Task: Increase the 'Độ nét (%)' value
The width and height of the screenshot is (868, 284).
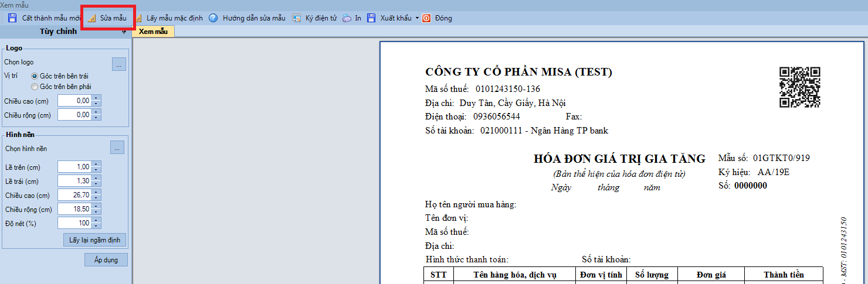Action: point(97,220)
